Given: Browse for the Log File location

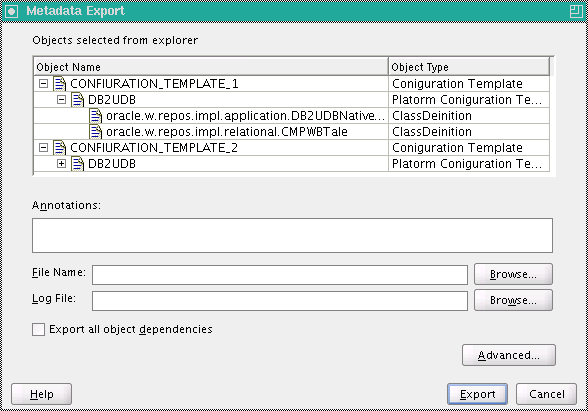Looking at the screenshot, I should (513, 300).
